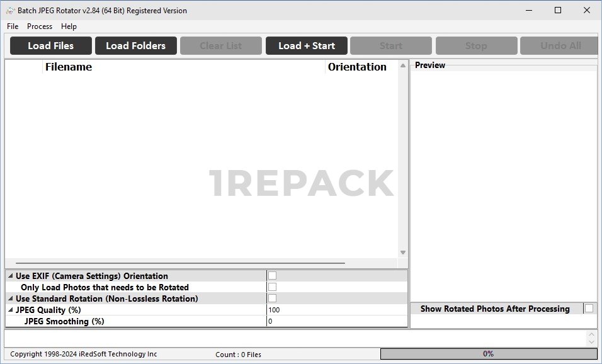Click the Batch JPEG Rotator title bar icon
Image resolution: width=602 pixels, height=364 pixels.
pyautogui.click(x=11, y=10)
